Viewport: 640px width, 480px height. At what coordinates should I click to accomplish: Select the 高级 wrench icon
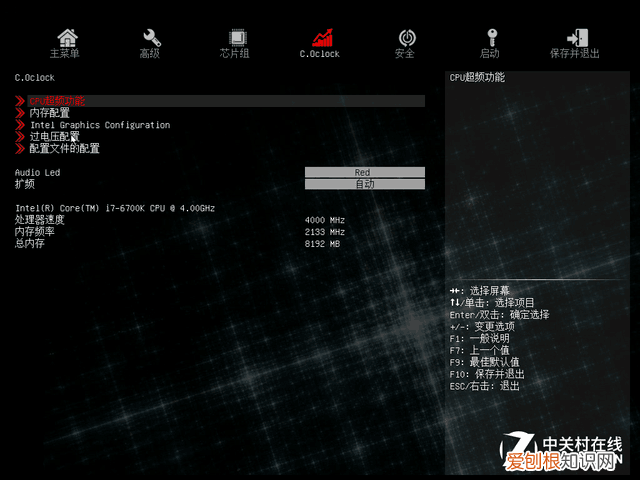151,38
